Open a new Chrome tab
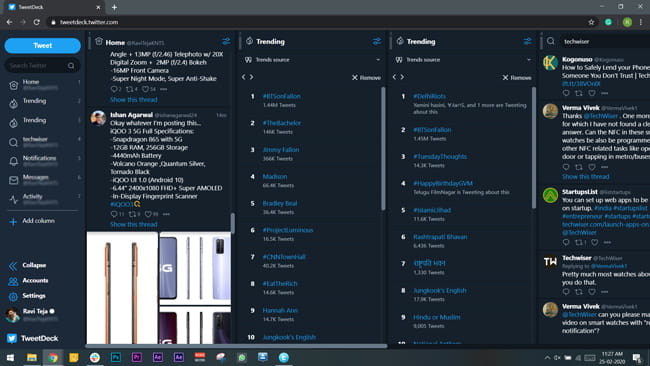Screen dimensions: 650x366 click(114, 7)
